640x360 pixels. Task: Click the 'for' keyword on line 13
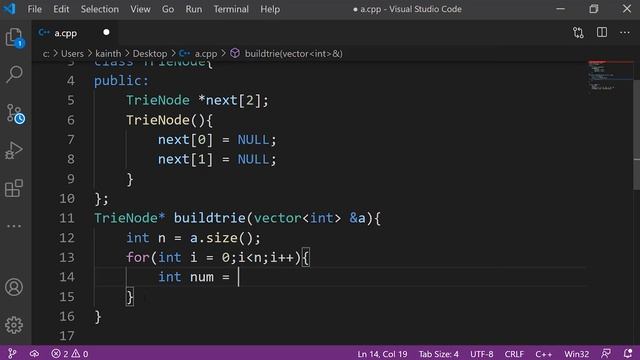pos(138,257)
